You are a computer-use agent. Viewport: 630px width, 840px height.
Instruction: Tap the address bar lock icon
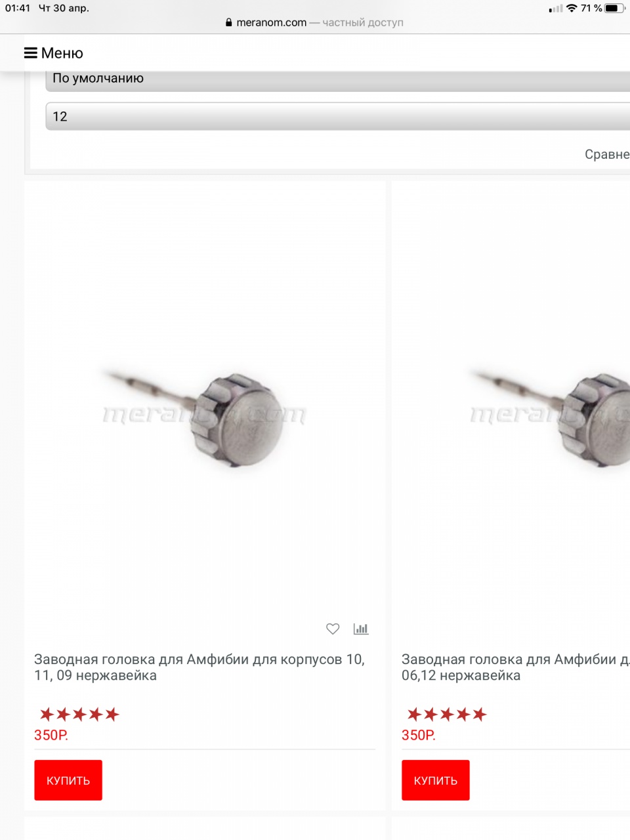(228, 22)
